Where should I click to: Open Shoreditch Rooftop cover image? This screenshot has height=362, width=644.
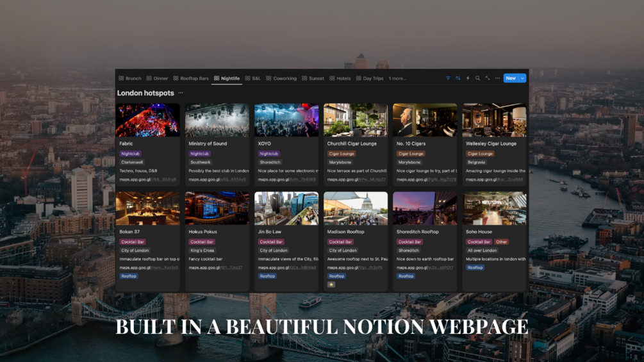tap(425, 208)
